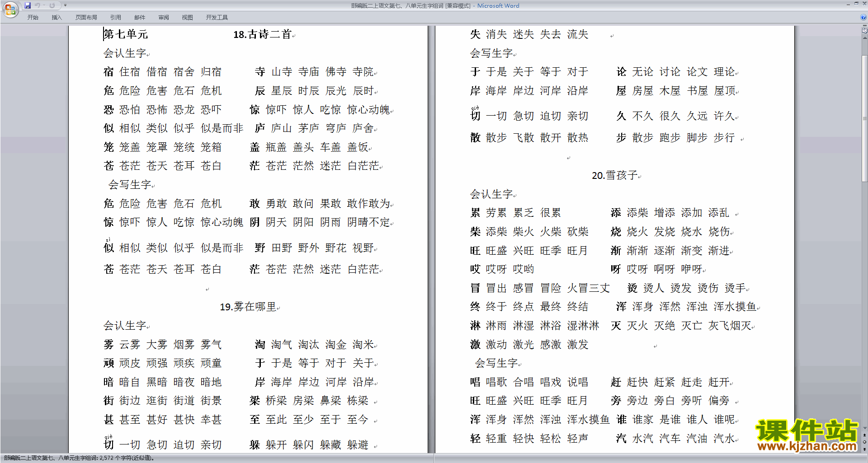Open the 开始 ribbon tab
This screenshot has height=463, width=868.
tap(33, 18)
